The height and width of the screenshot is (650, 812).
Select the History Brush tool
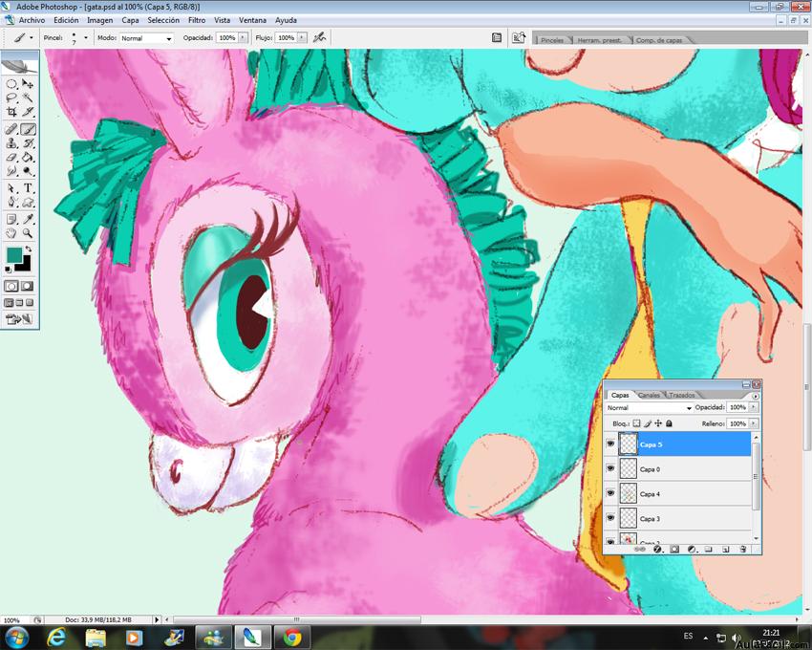coord(28,143)
